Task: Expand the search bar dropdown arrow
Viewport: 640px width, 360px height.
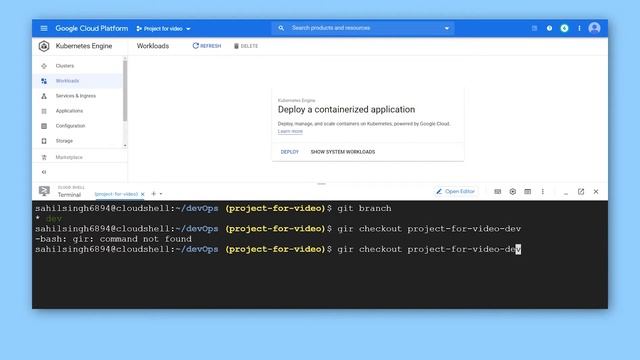Action: 447,28
